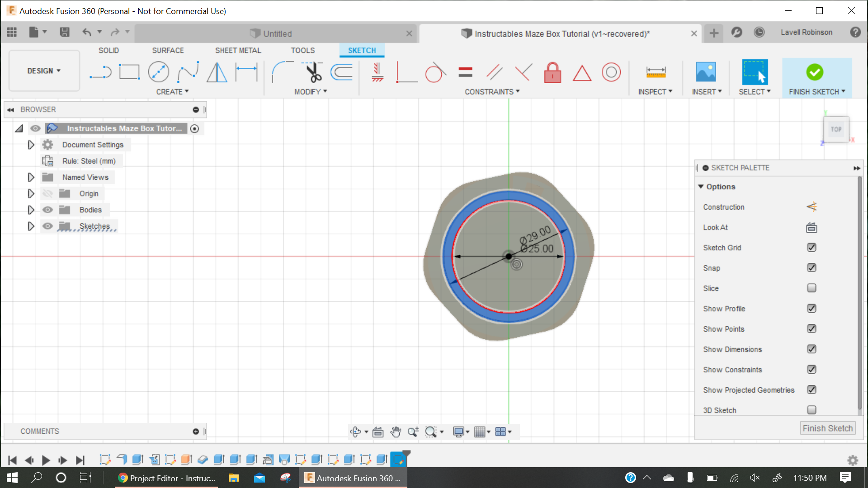Select the 2-Point Rectangle tool
The image size is (868, 488).
tap(129, 72)
